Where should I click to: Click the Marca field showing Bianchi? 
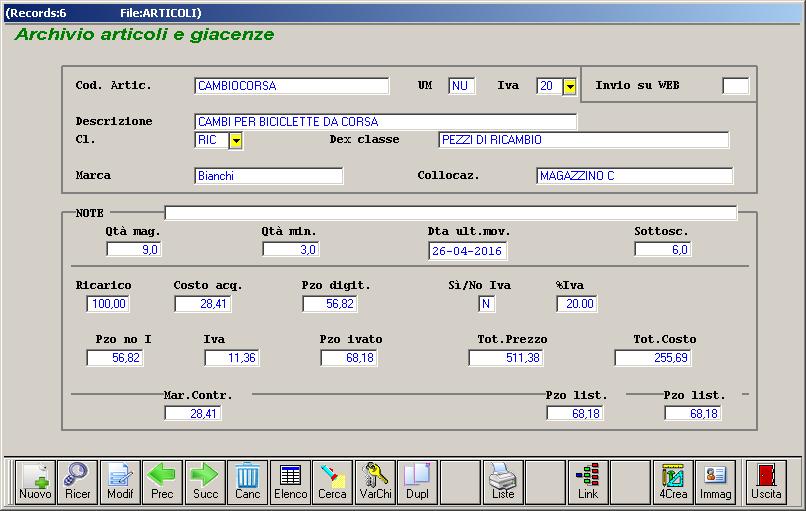point(268,176)
